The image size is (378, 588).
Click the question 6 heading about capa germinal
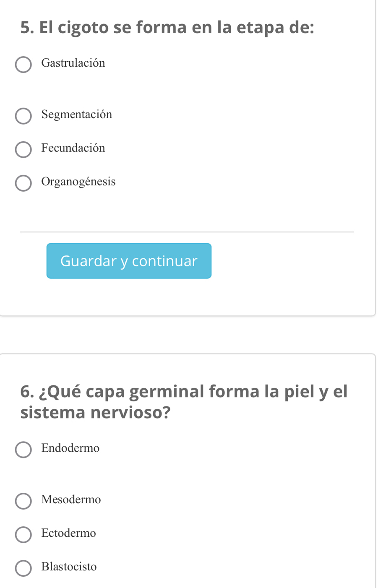click(184, 402)
